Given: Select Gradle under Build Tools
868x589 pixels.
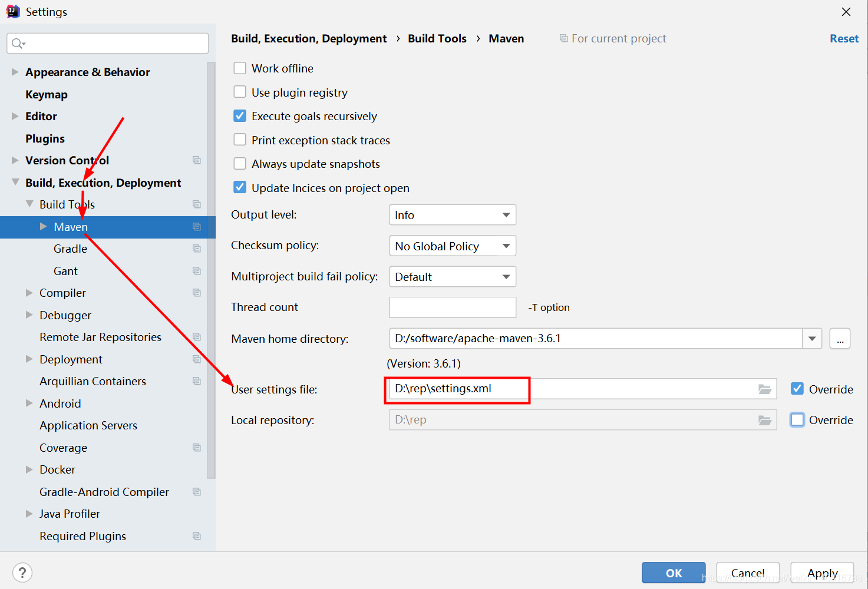Looking at the screenshot, I should tap(70, 249).
